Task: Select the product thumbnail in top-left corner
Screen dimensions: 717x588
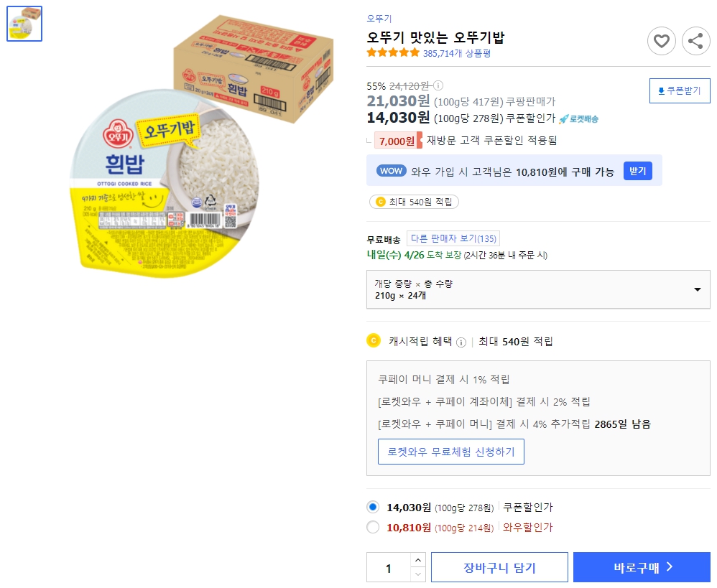Action: [24, 24]
